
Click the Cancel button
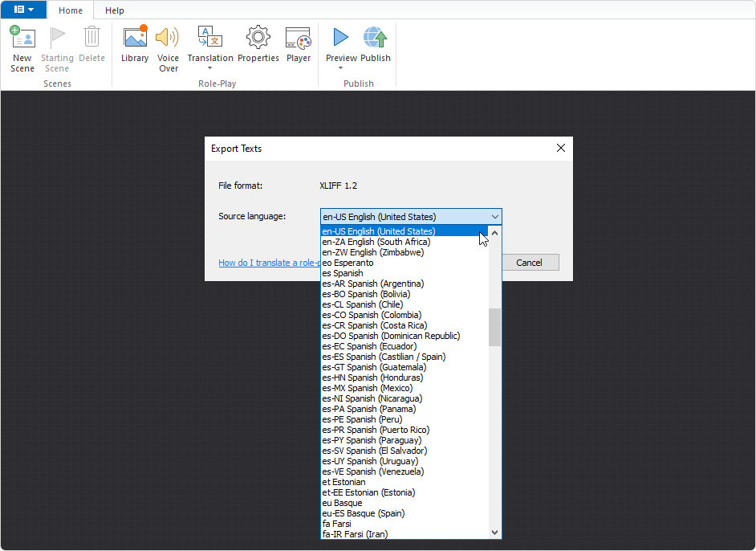pyautogui.click(x=529, y=263)
